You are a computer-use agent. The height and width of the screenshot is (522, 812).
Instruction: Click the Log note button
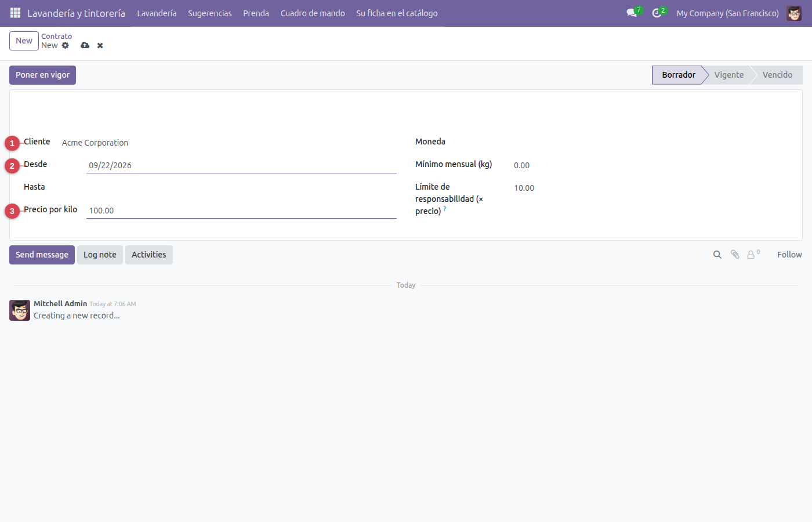point(100,255)
